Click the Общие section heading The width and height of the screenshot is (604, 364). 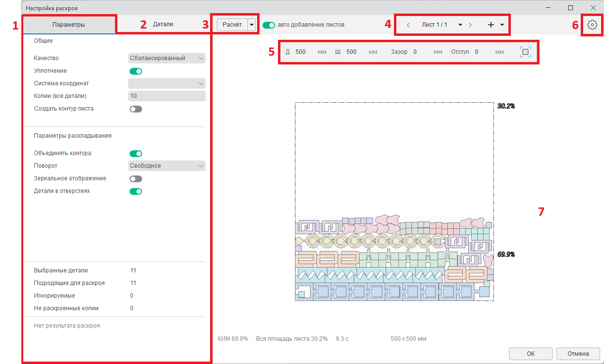[43, 41]
